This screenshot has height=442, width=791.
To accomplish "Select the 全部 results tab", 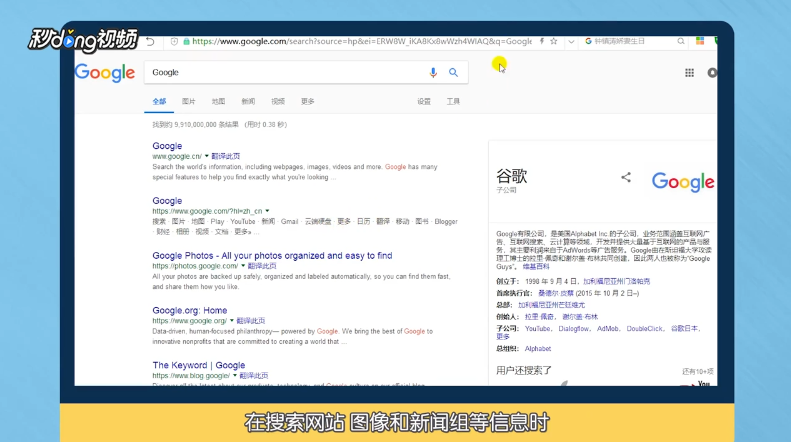I will 159,101.
